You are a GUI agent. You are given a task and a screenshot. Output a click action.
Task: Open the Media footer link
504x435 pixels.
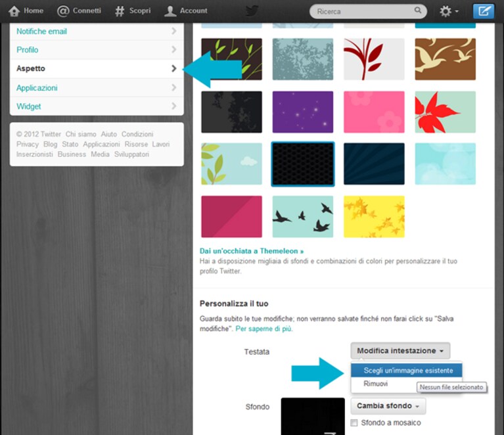100,154
